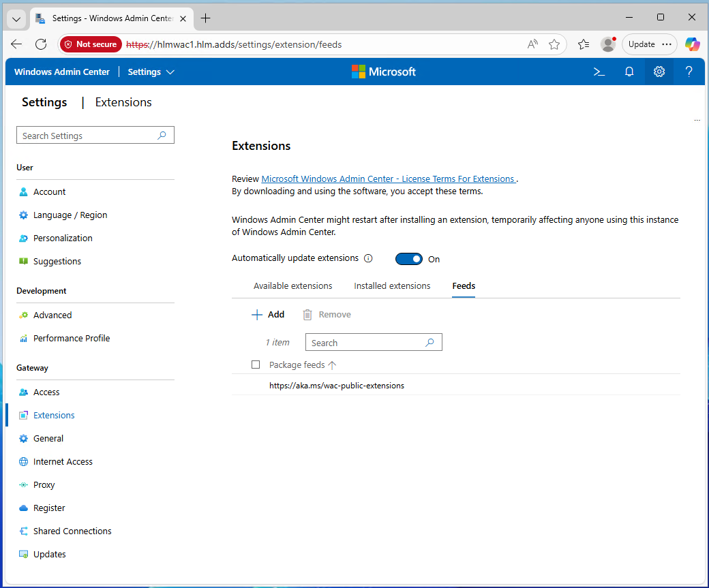Click the Search Settings input field

(x=89, y=136)
